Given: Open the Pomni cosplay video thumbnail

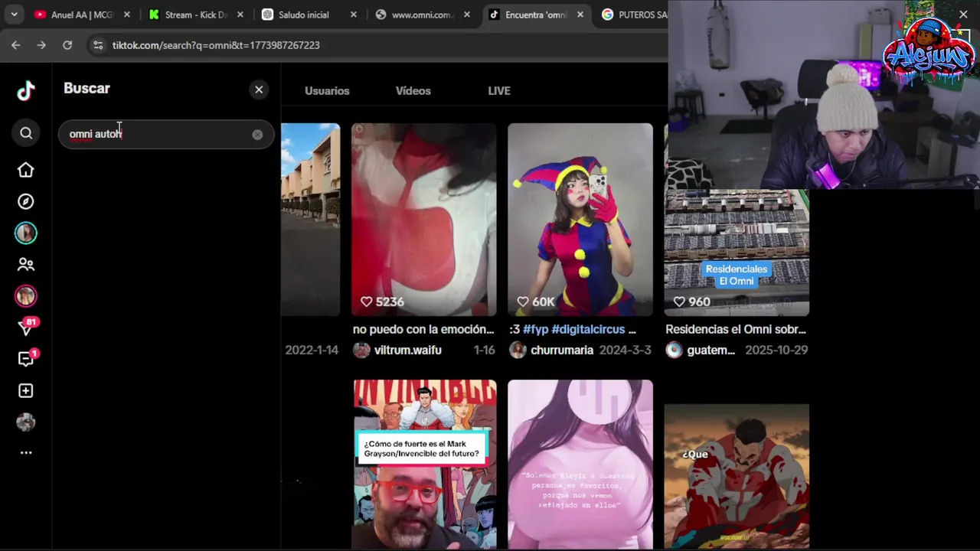Looking at the screenshot, I should tap(580, 220).
